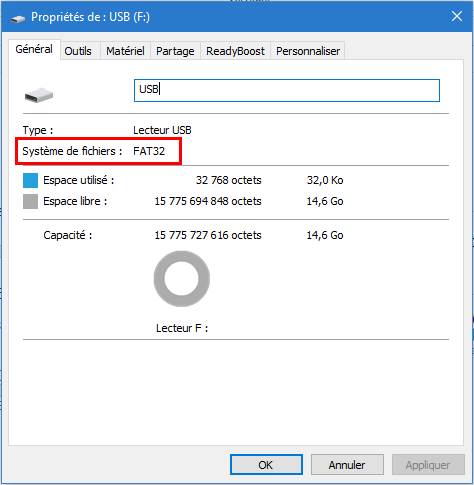This screenshot has height=485, width=474.
Task: Select the Partage tab
Action: click(175, 51)
